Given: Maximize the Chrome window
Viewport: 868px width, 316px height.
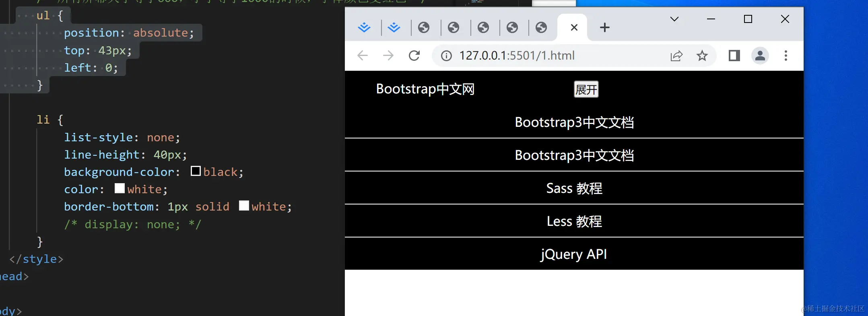Looking at the screenshot, I should (x=748, y=19).
